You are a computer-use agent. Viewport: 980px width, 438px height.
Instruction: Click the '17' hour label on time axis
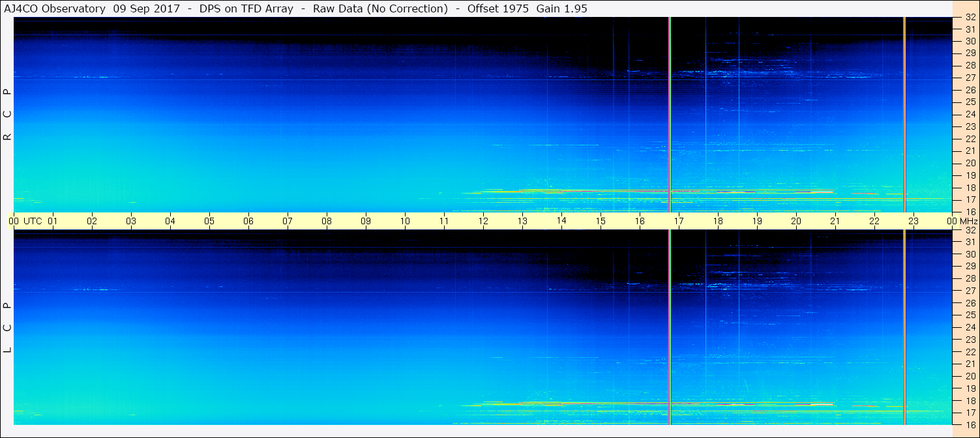679,221
